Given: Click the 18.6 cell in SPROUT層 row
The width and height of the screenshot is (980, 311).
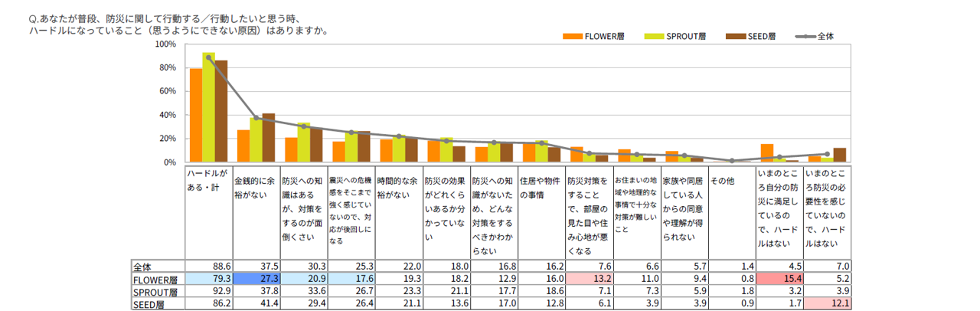Looking at the screenshot, I should [x=541, y=292].
